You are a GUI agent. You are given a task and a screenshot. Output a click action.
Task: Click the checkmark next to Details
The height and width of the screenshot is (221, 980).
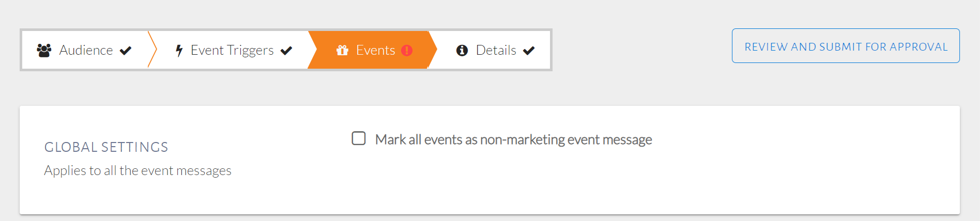tap(529, 51)
